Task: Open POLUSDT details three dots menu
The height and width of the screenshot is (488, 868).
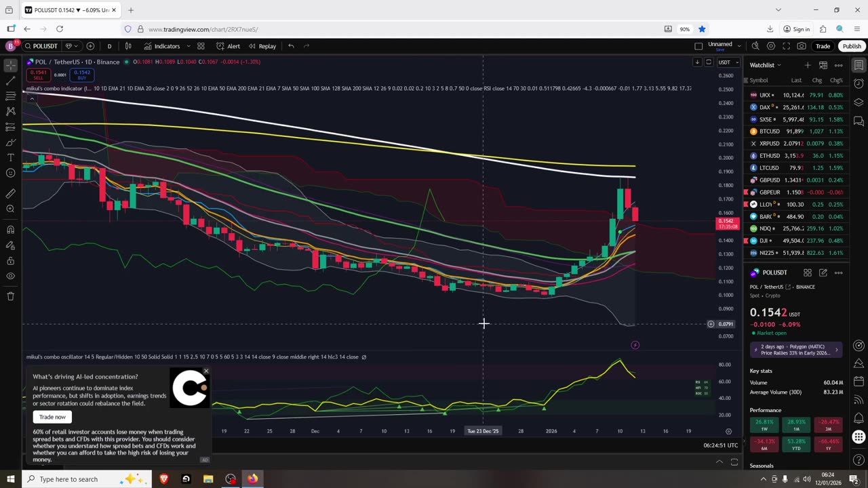Action: [839, 272]
